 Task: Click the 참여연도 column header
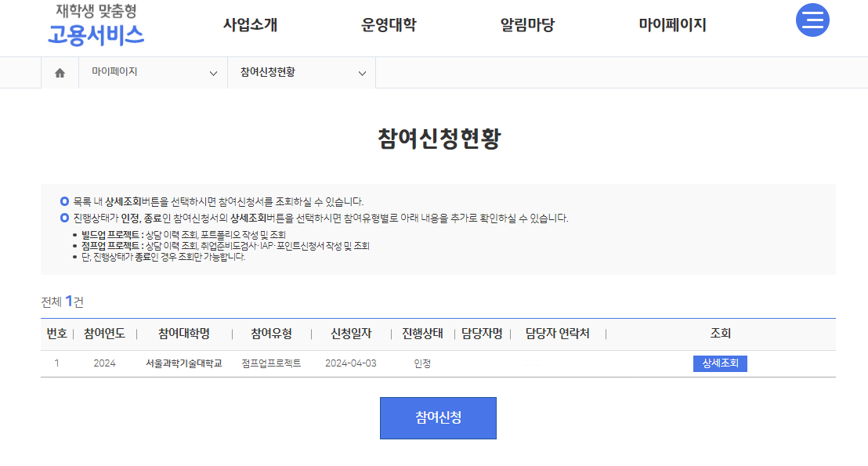(x=105, y=334)
